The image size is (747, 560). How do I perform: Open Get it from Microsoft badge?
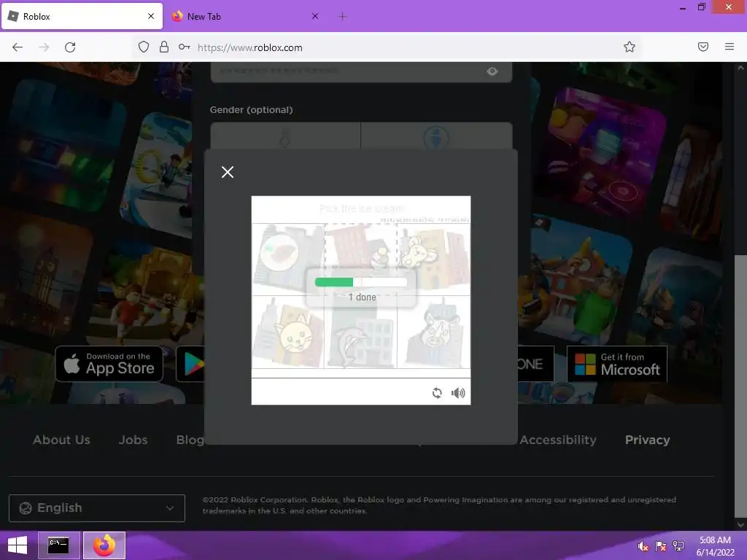[617, 364]
